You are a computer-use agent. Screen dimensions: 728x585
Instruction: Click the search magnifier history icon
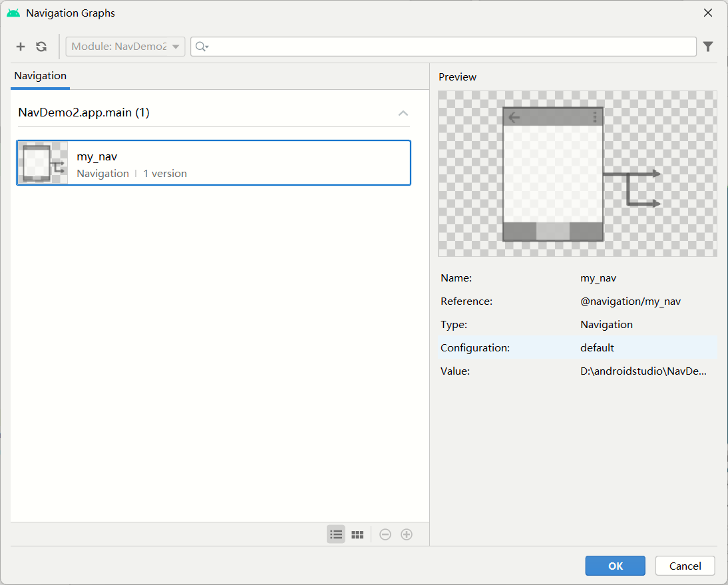coord(202,47)
